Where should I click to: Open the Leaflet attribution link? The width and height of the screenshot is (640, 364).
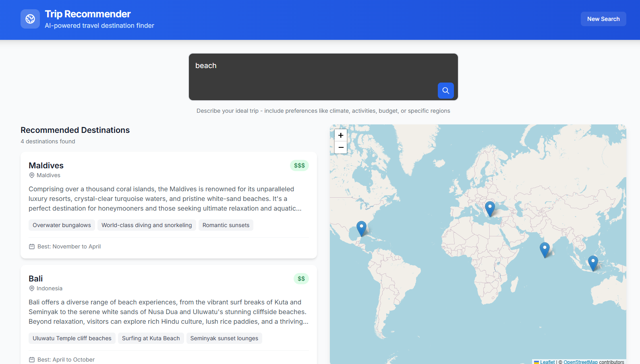click(547, 362)
